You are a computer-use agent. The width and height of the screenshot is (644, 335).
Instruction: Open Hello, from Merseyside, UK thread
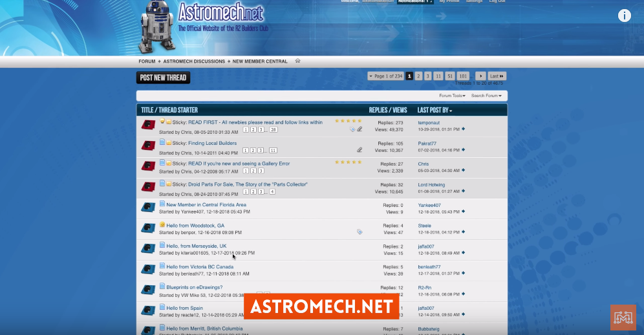click(197, 246)
